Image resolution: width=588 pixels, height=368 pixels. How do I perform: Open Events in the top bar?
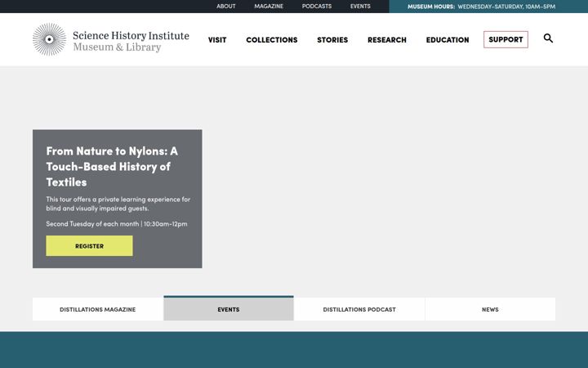point(360,7)
